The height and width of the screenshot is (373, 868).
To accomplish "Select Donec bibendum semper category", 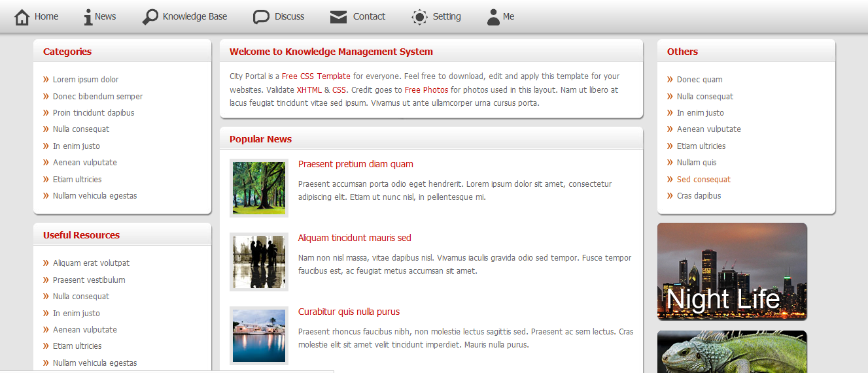I will (97, 97).
